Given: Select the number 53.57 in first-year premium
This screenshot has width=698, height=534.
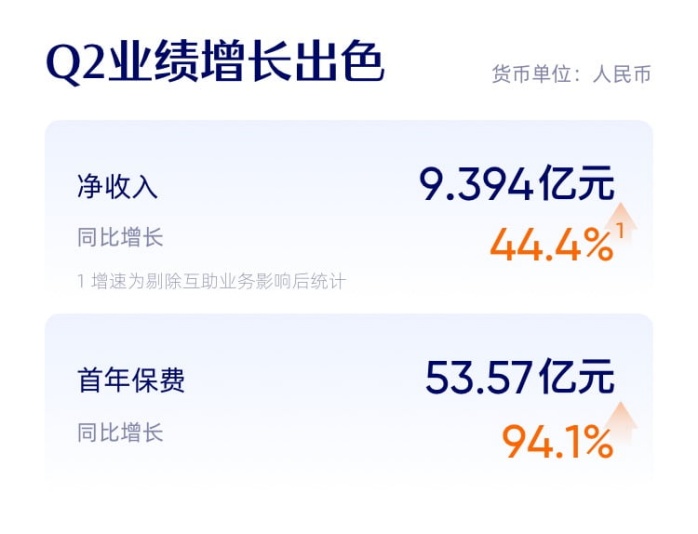Looking at the screenshot, I should [478, 379].
